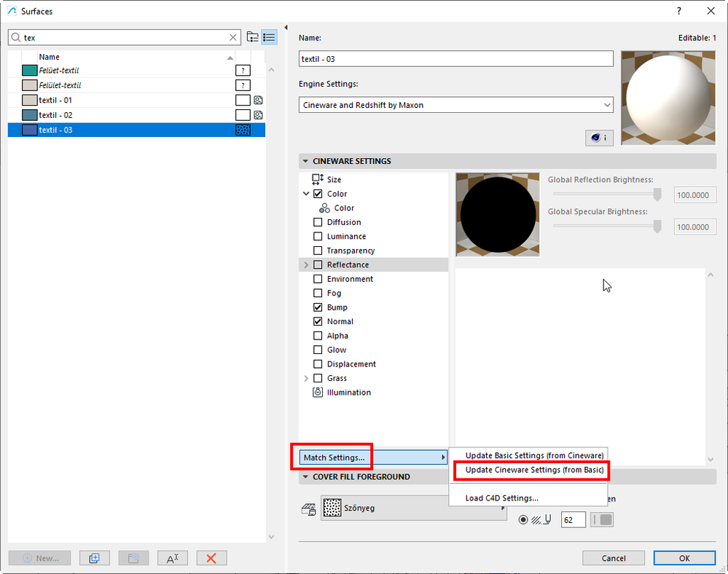Click texture icon on textil - 01 row

click(259, 101)
